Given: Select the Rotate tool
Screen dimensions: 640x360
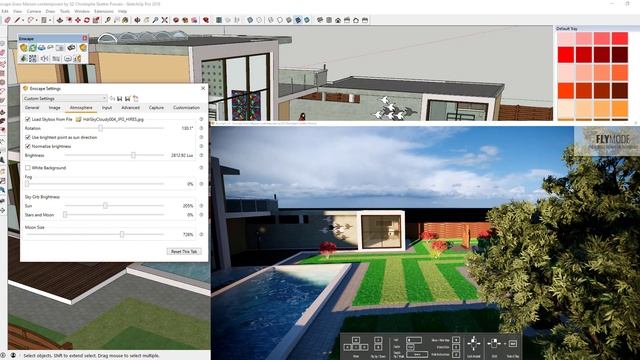Looking at the screenshot, I should pos(87,20).
